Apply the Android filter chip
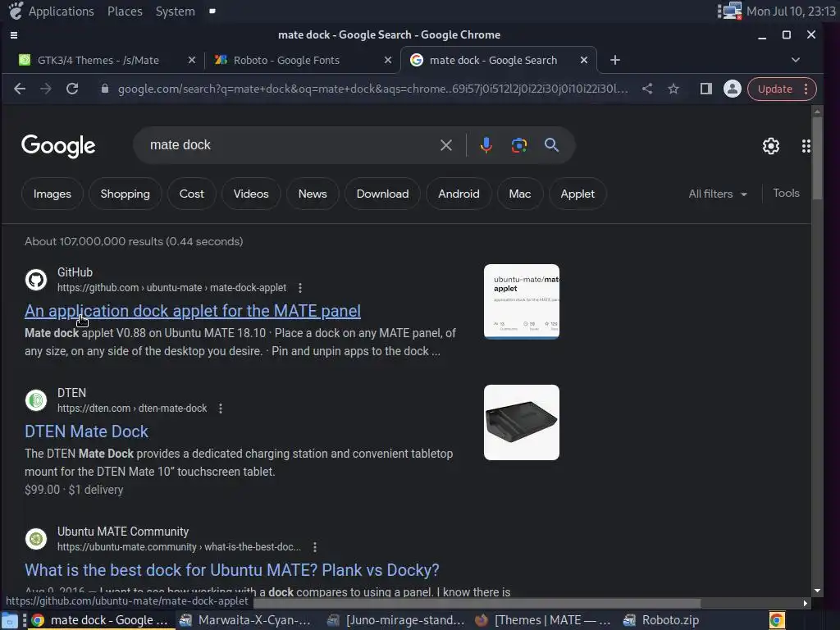Screen dimensions: 840x630 click(x=459, y=194)
